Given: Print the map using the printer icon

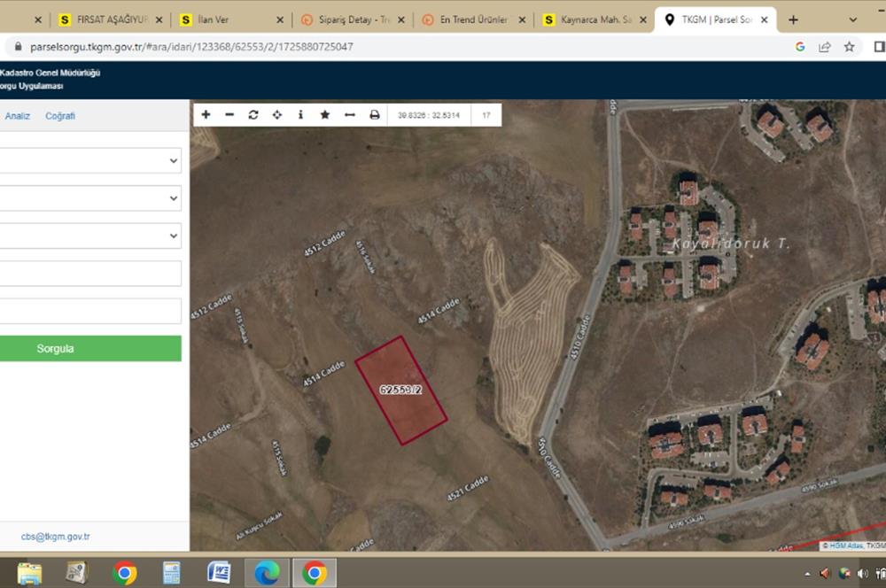Looking at the screenshot, I should [x=374, y=115].
